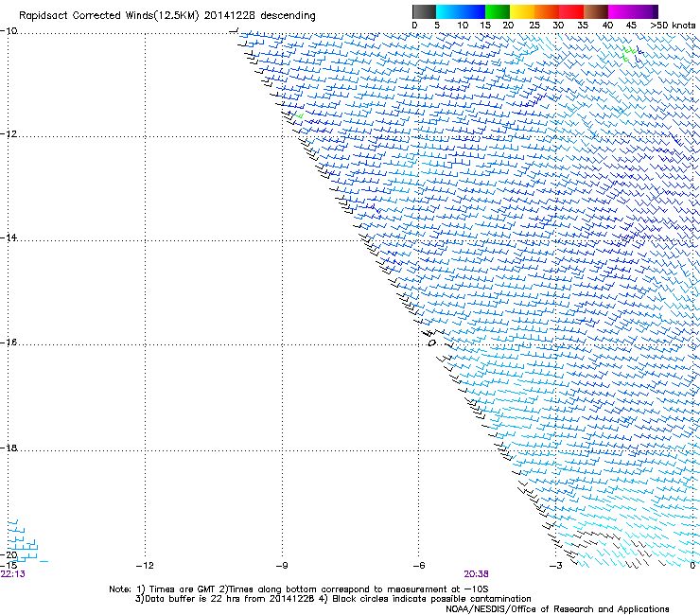Image resolution: width=700 pixels, height=615 pixels.
Task: Click the '-14' latitude axis label
Action: tap(9, 237)
